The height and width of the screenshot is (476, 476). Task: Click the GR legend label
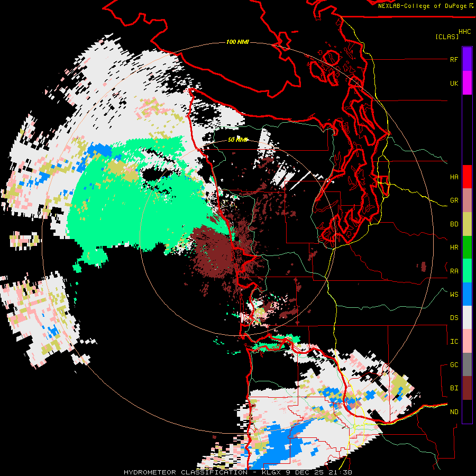(454, 200)
